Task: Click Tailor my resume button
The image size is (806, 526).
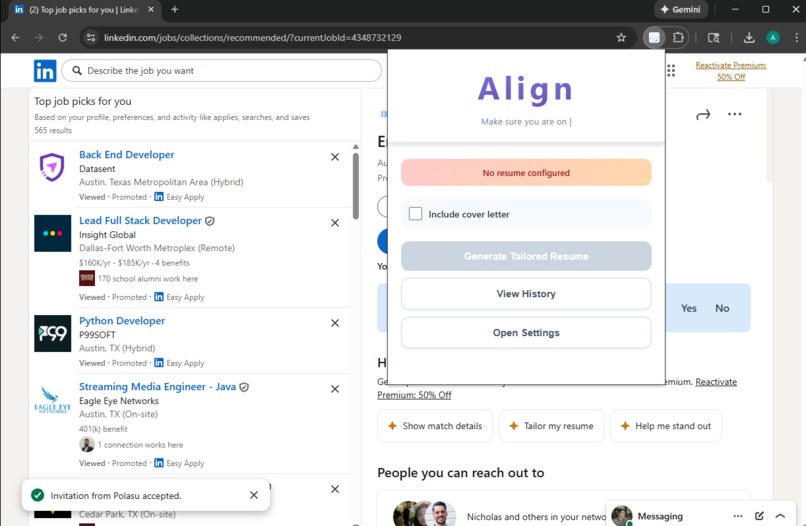Action: pyautogui.click(x=552, y=426)
